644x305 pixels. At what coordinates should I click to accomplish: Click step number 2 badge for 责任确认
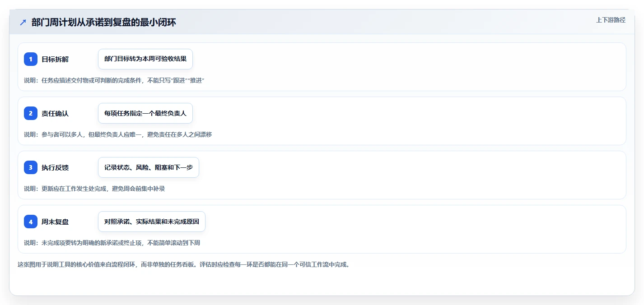31,113
